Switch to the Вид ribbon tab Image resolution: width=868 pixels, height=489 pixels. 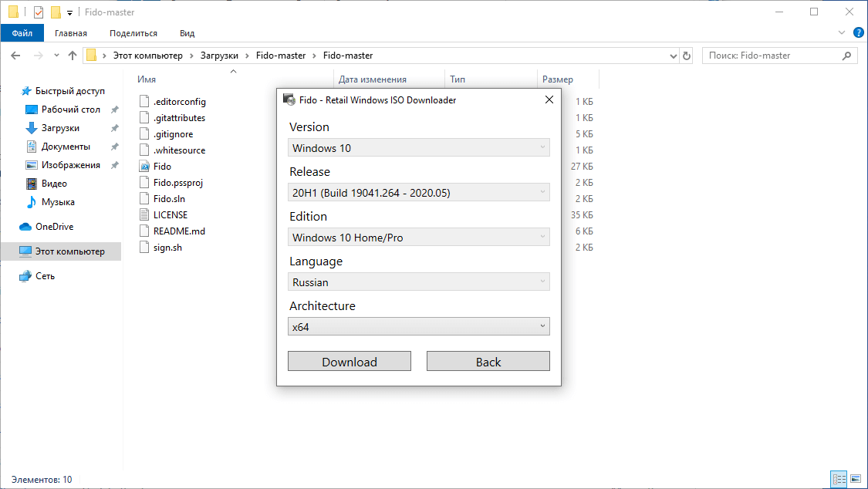(x=187, y=33)
